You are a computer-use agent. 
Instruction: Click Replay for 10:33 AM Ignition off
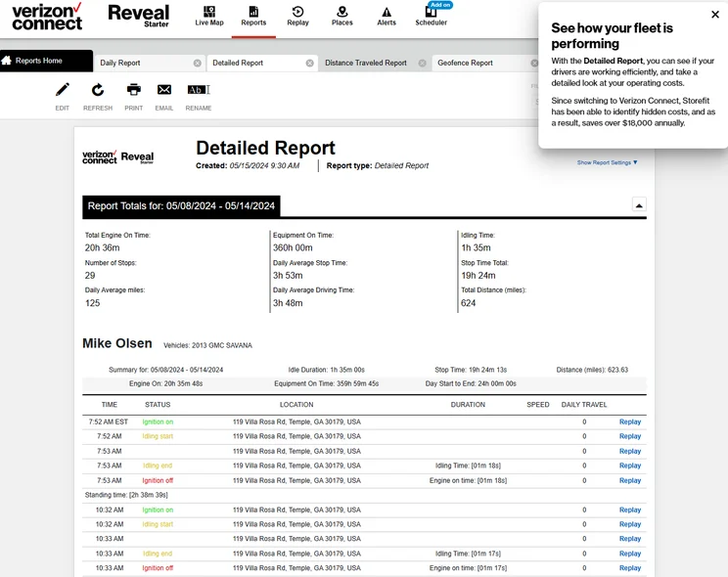pos(630,568)
